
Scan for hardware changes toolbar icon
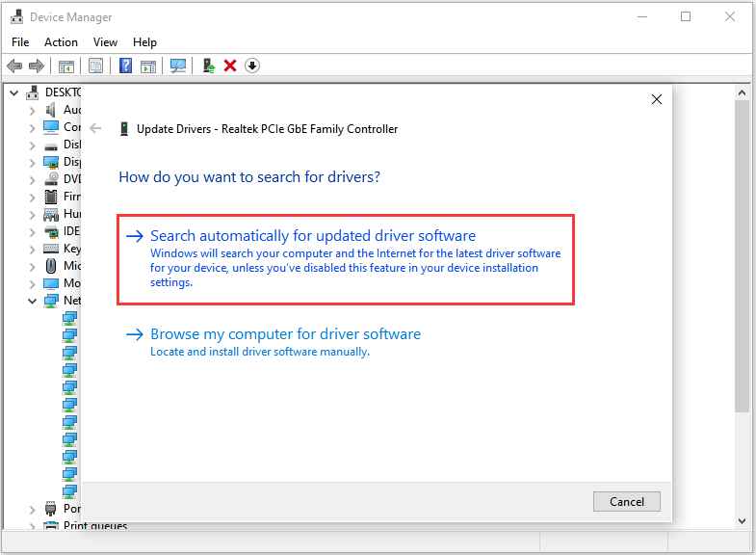[x=178, y=66]
